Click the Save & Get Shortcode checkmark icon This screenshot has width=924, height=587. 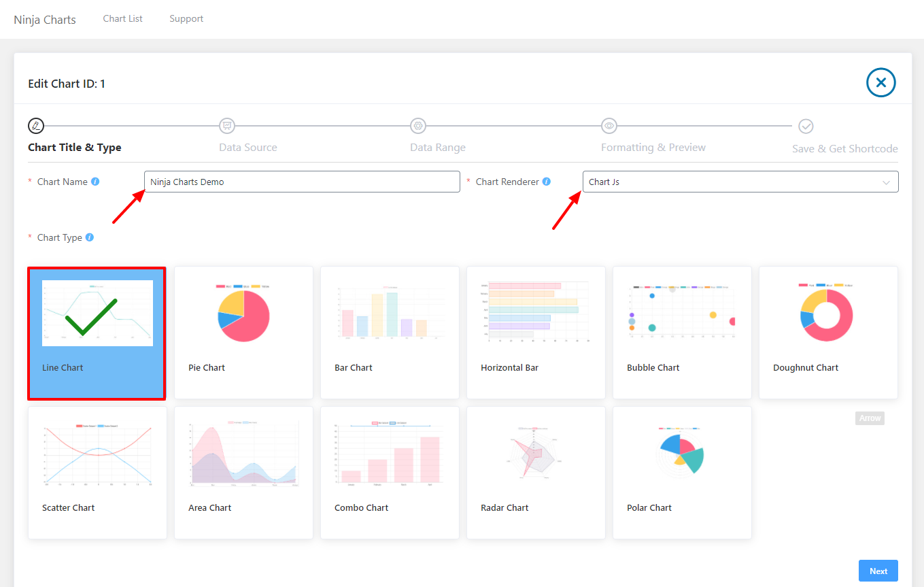coord(806,126)
